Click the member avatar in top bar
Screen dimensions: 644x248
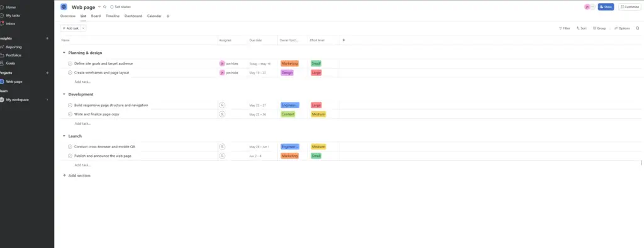[x=587, y=7]
